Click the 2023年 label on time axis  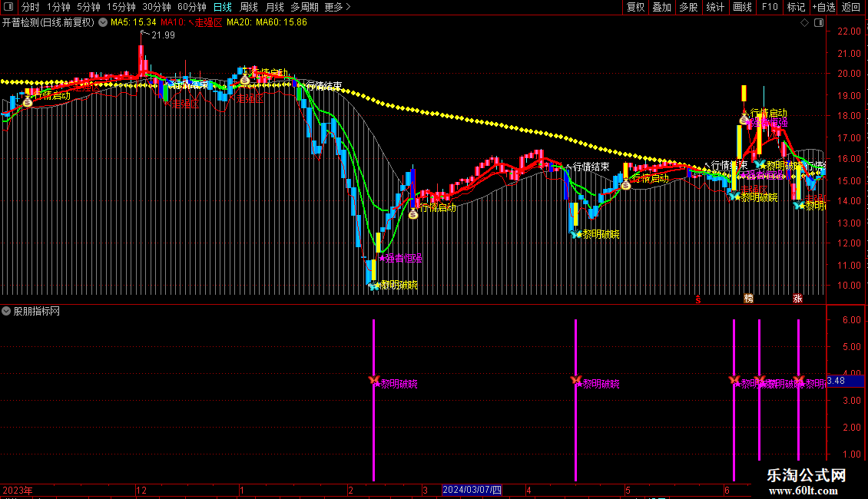(17, 491)
